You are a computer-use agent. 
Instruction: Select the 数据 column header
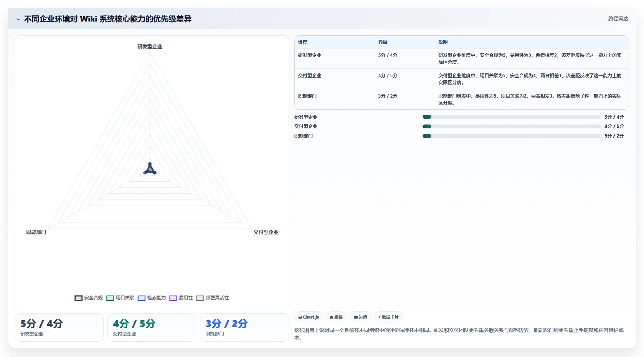[x=383, y=42]
